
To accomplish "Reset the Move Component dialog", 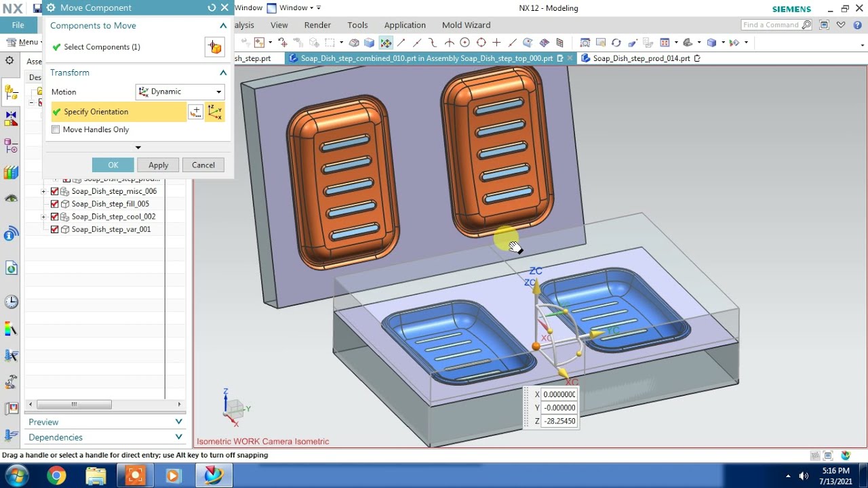I will (212, 7).
